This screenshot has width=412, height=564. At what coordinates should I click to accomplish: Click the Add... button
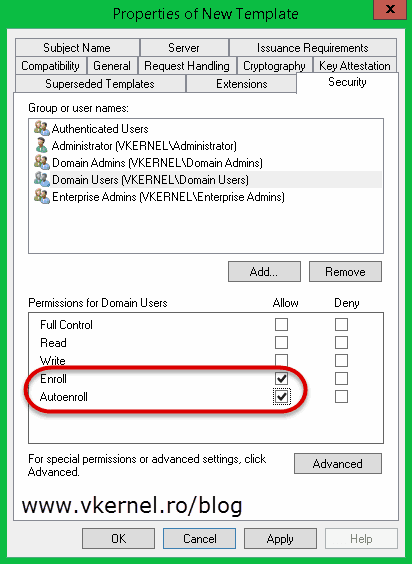[x=264, y=272]
